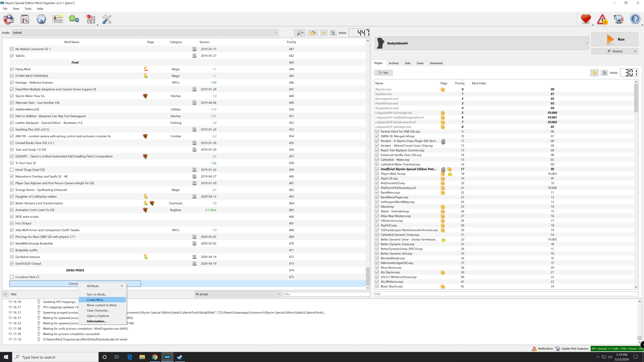This screenshot has height=362, width=644.
Task: Click the log panel vertical scrollbar
Action: pyautogui.click(x=639, y=322)
